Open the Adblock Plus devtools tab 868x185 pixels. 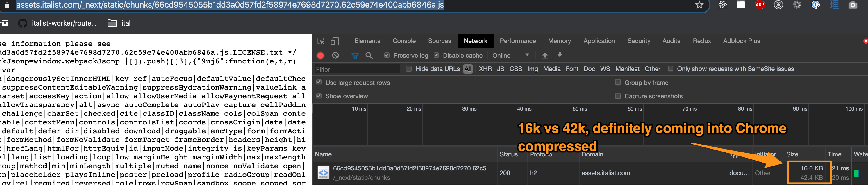point(741,41)
